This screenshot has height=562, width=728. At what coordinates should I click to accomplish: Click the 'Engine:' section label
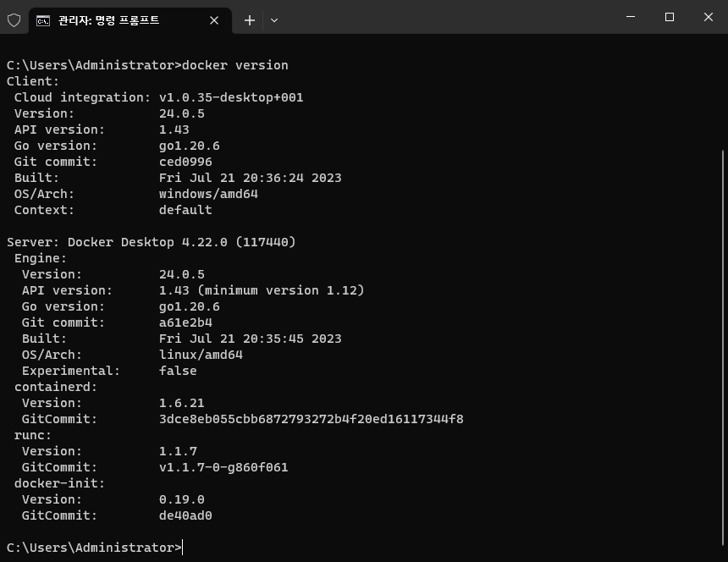(41, 258)
